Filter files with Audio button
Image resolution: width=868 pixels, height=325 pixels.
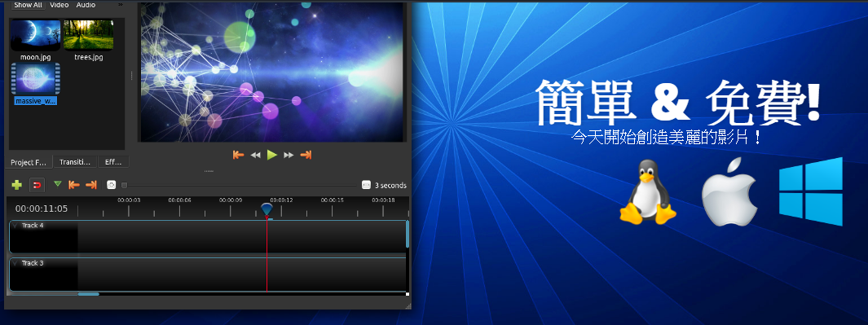[86, 5]
